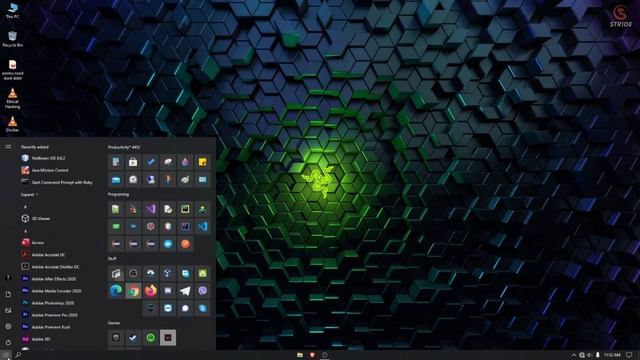The image size is (640, 360).
Task: Select the PDF document on the desktop
Action: click(12, 70)
